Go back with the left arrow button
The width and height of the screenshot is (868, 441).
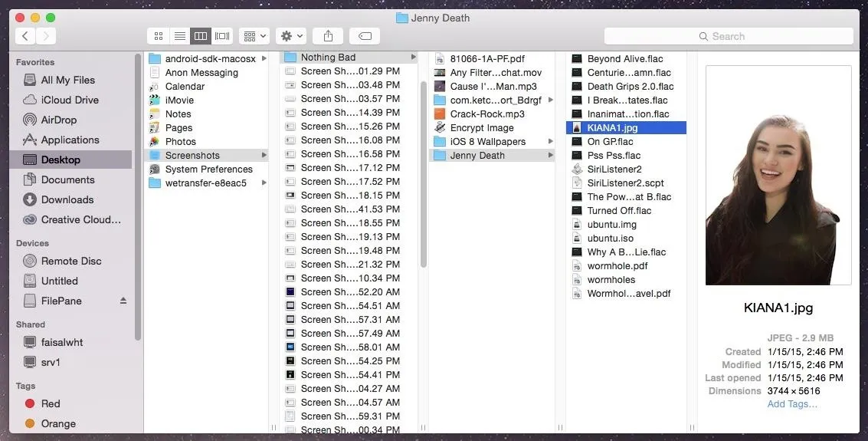coord(25,36)
